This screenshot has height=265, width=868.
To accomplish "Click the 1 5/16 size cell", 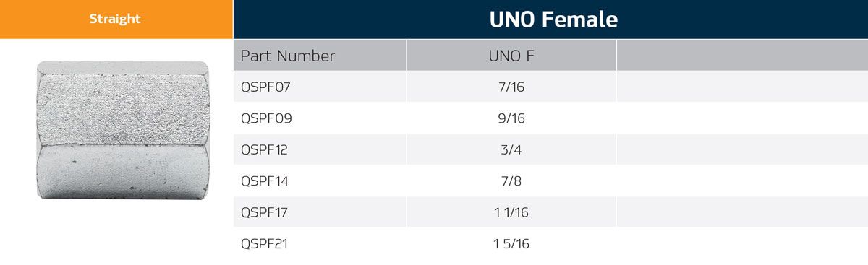I will (511, 244).
